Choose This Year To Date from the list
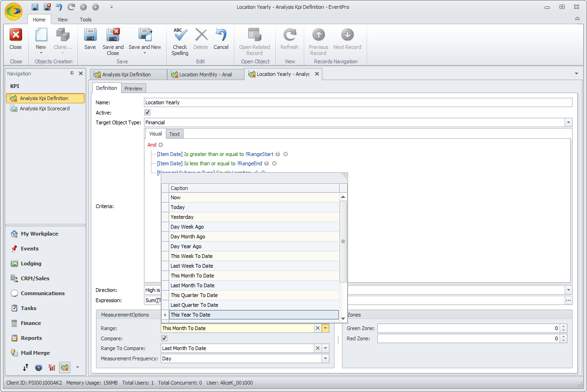587x392 pixels. [254, 315]
